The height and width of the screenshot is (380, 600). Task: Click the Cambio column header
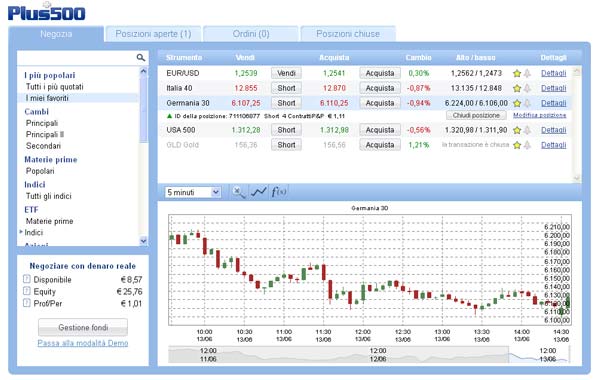[418, 58]
